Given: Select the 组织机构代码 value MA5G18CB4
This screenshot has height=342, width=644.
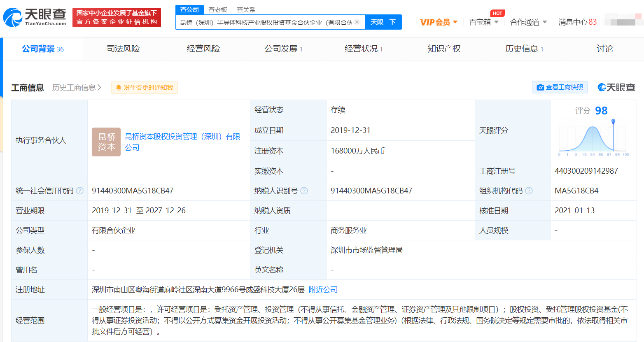Looking at the screenshot, I should click(x=576, y=191).
